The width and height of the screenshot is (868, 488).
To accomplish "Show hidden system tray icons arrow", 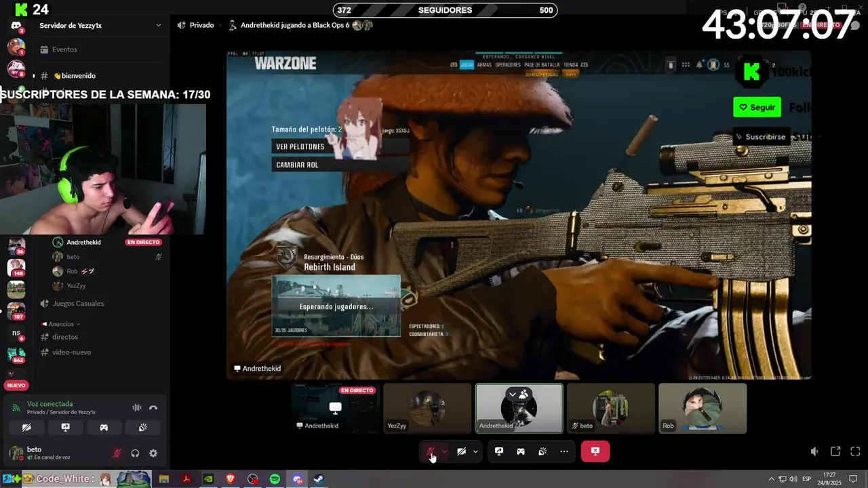I will click(771, 479).
